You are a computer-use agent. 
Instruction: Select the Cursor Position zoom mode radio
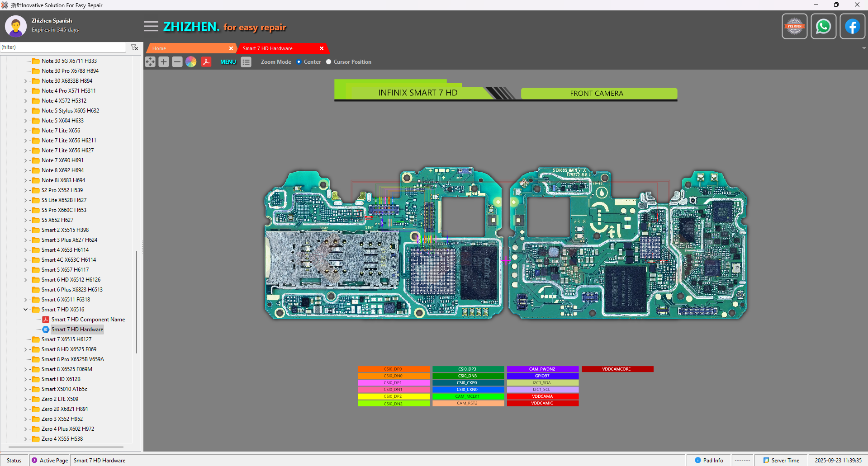329,62
